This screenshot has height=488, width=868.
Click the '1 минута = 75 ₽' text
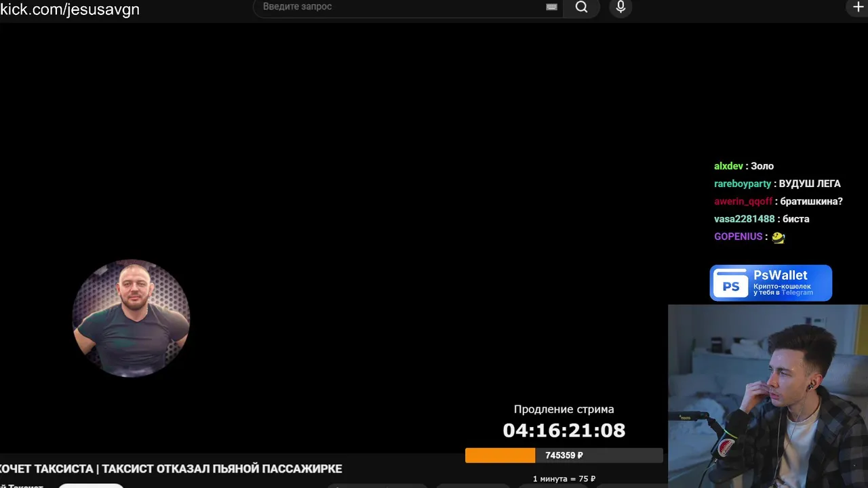tap(564, 479)
